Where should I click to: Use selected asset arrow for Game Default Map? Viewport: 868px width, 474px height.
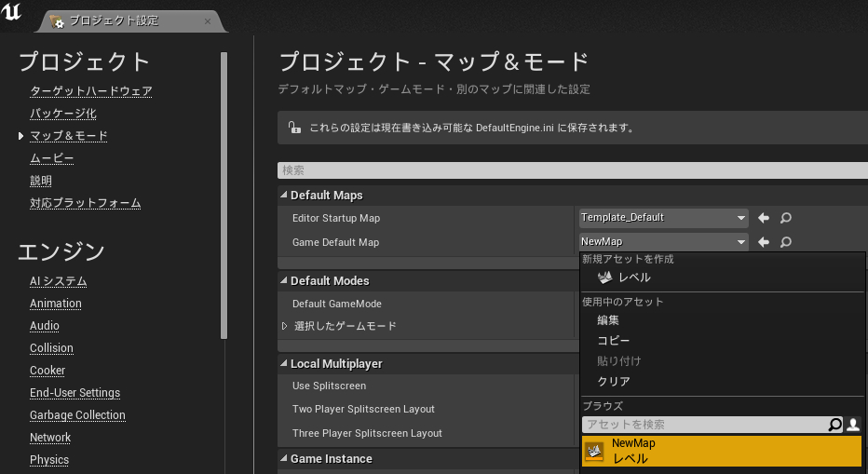click(764, 242)
